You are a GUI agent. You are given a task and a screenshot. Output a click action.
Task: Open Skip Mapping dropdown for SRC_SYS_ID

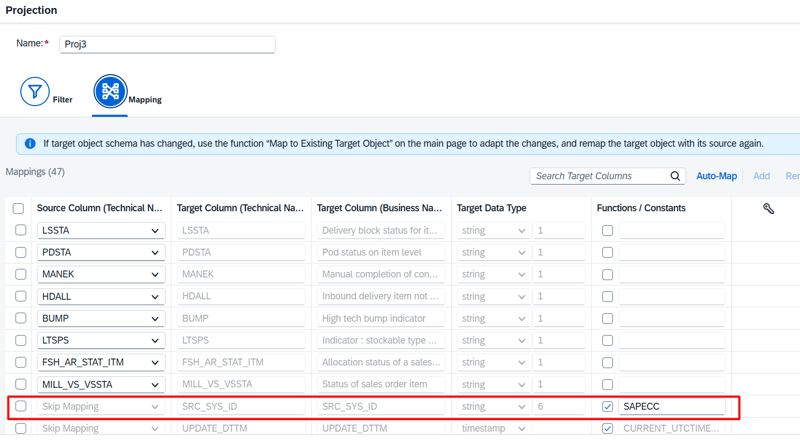coord(155,407)
